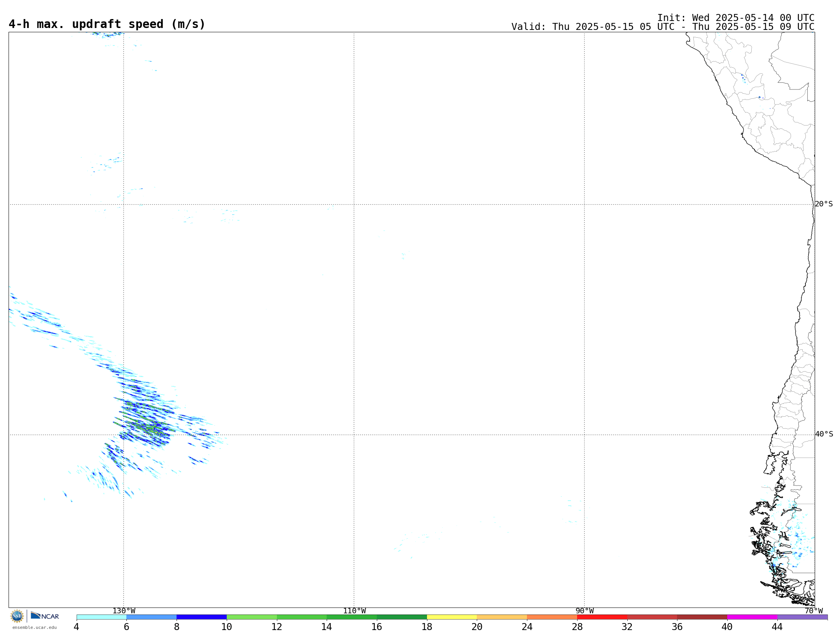Click the orange 24-28 colorbar segment
Screen dimensions: 840x632
552,617
